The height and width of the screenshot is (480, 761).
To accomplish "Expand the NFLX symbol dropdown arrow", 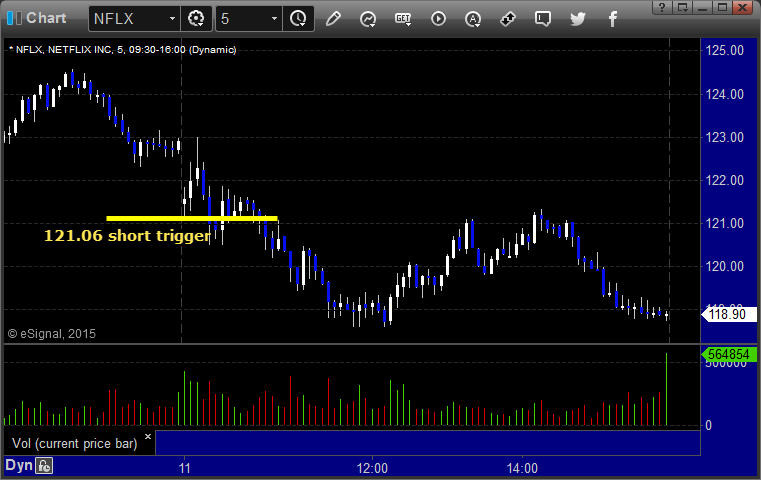I will point(172,19).
